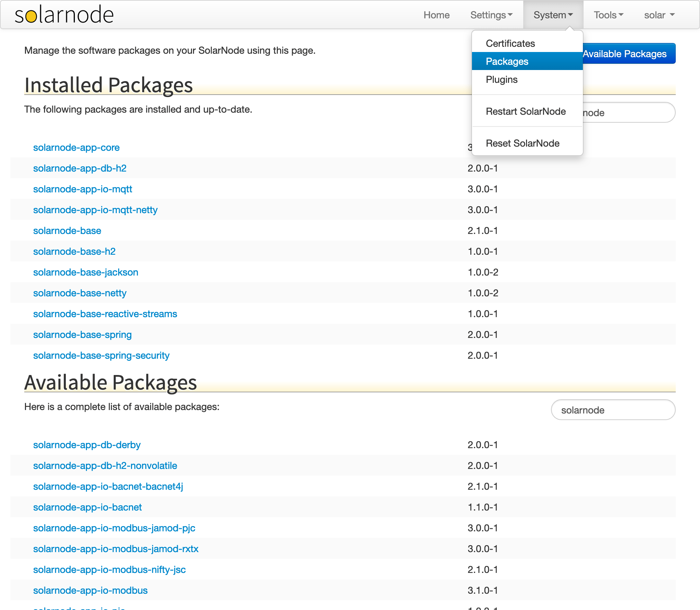Open solarnode-base-reactive-streams package link
This screenshot has height=610, width=700.
[105, 314]
